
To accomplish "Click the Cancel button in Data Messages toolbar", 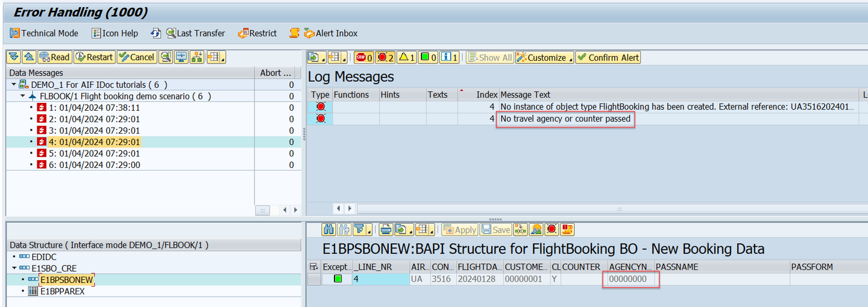I will 136,57.
